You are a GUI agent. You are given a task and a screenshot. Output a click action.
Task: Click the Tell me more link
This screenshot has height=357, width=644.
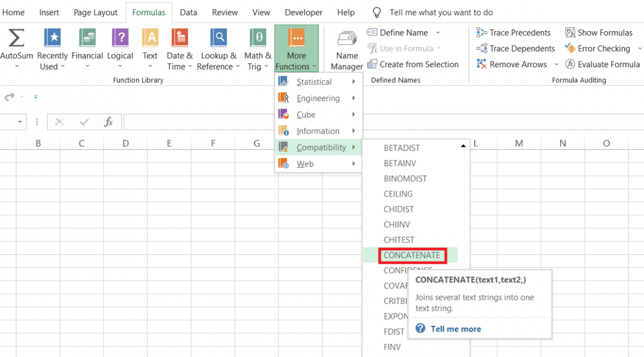(455, 329)
